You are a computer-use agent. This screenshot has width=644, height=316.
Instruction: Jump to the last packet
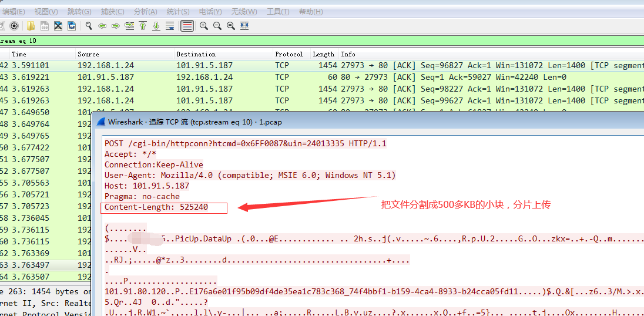pos(156,26)
